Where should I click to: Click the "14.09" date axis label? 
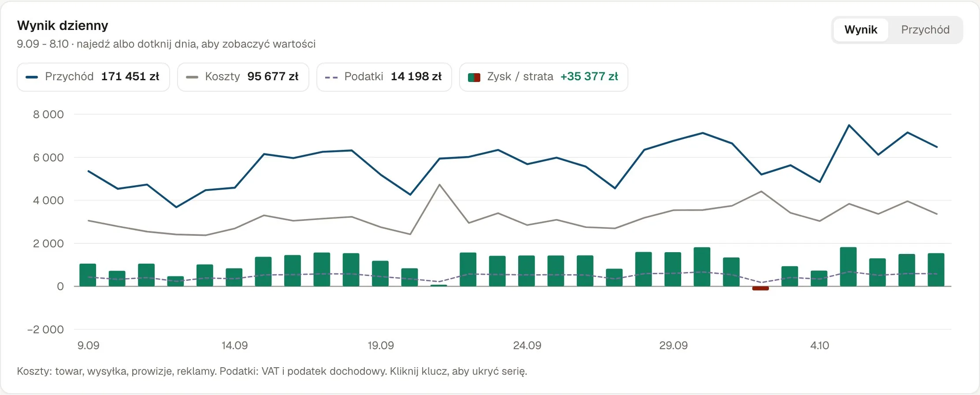[x=234, y=345]
